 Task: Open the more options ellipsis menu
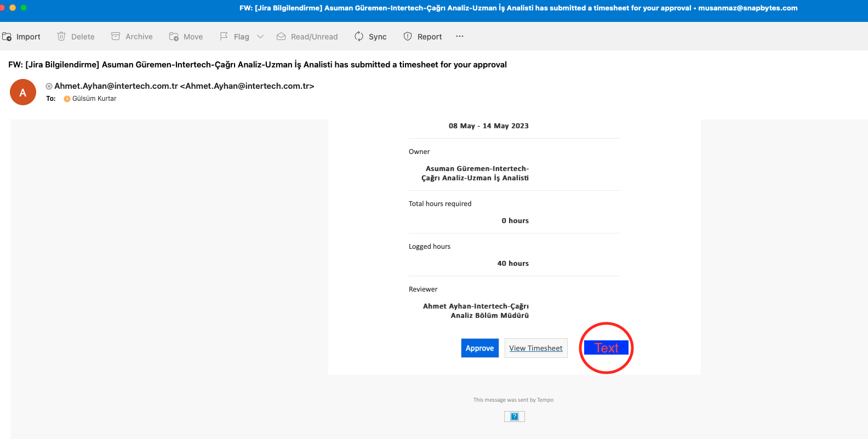click(x=460, y=37)
